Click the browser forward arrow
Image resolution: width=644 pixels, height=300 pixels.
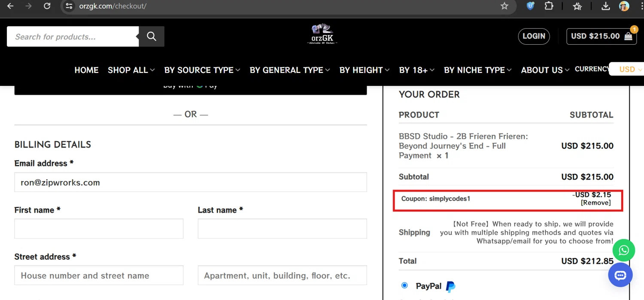tap(28, 6)
